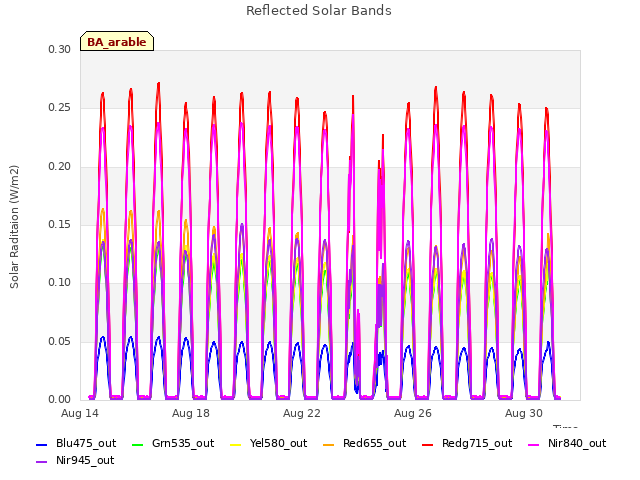640x480 pixels.
Task: Click the 0.00 y-axis tick label
Action: (60, 400)
